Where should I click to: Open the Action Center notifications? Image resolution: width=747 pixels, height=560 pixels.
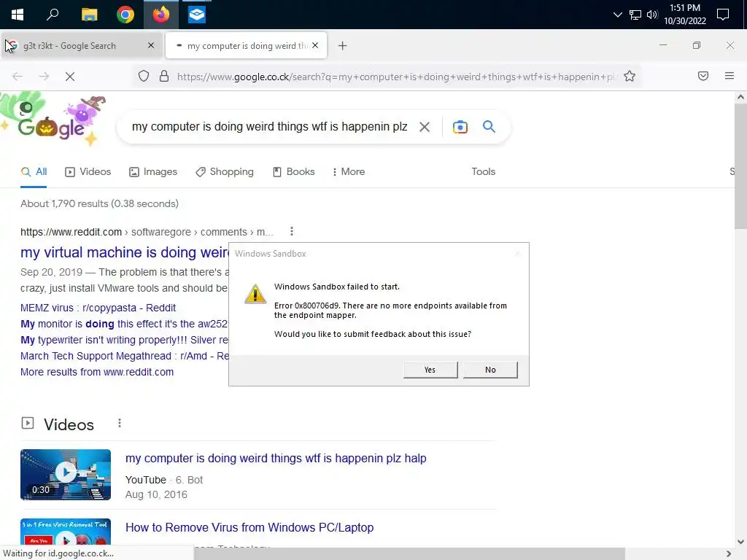pyautogui.click(x=723, y=15)
